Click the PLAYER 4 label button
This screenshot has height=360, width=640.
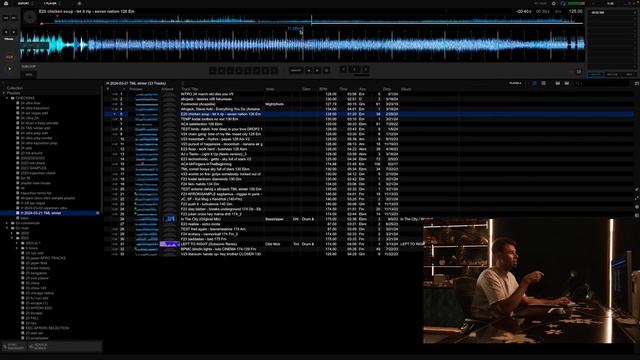(516, 83)
